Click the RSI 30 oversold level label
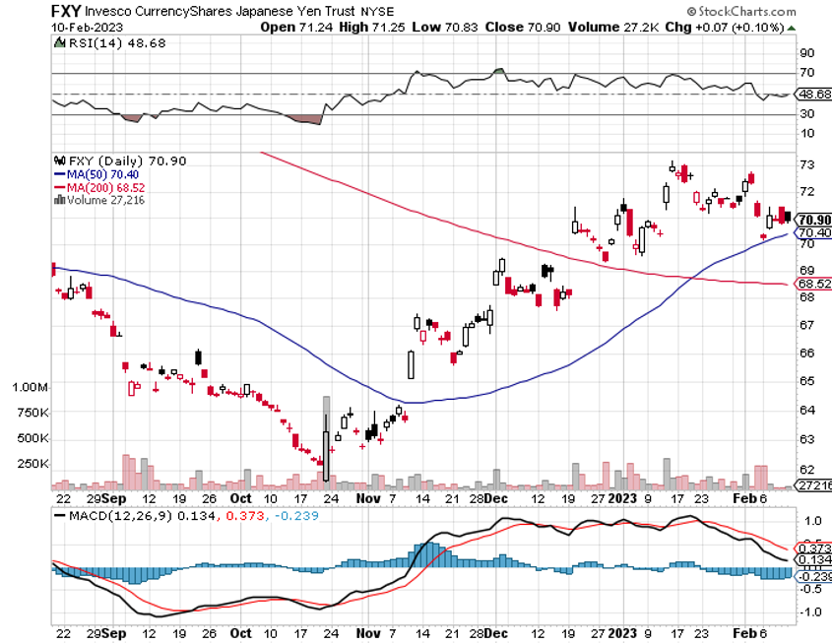The width and height of the screenshot is (832, 644). coord(807,113)
